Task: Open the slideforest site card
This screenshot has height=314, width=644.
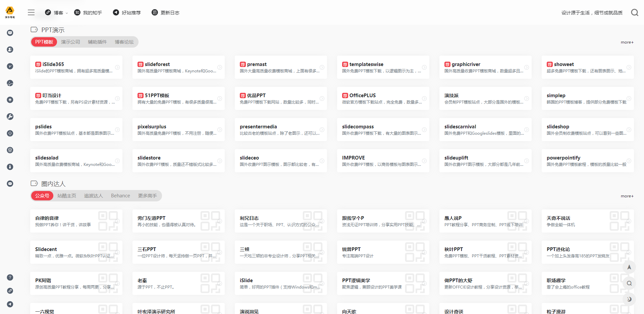Action: pyautogui.click(x=178, y=67)
